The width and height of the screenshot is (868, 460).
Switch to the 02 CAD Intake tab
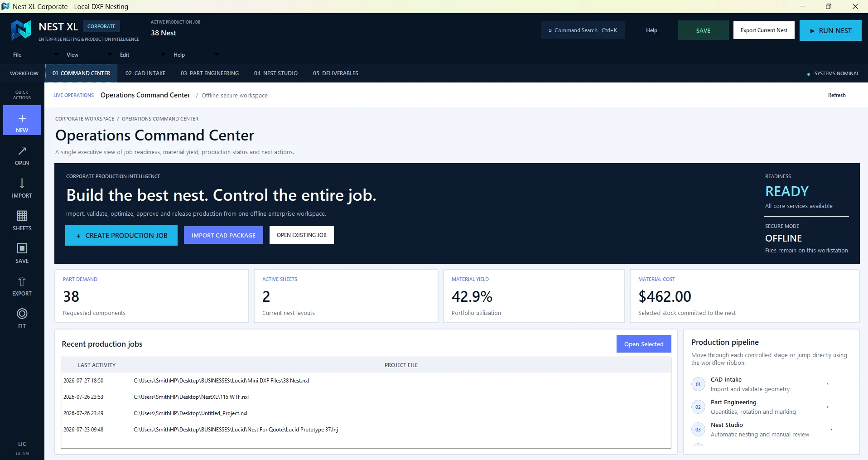click(145, 73)
